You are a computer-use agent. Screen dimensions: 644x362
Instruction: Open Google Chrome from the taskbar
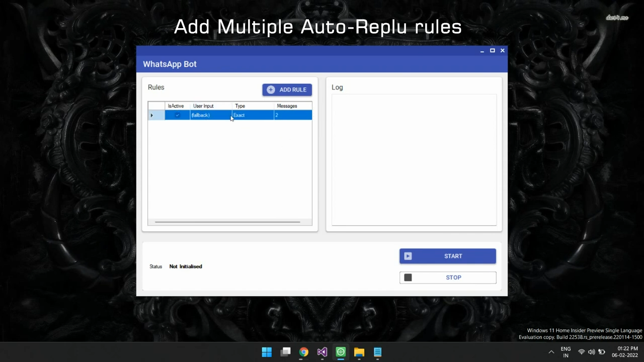[x=304, y=352]
